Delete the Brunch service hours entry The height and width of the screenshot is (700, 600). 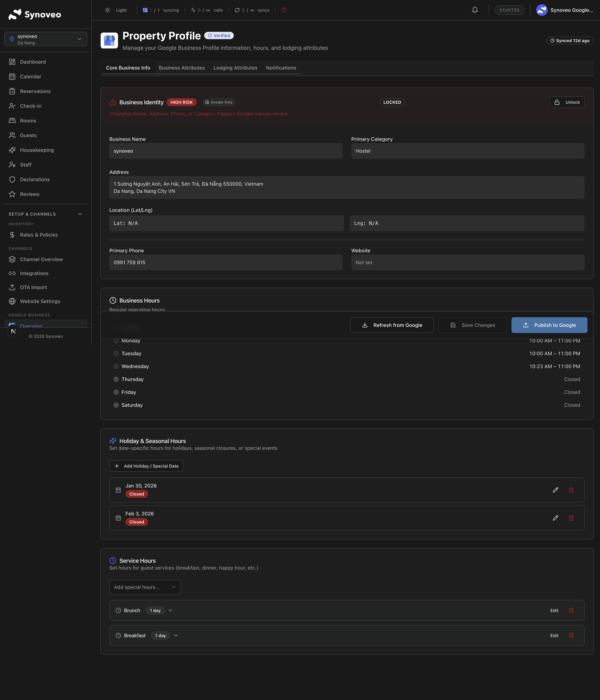click(x=571, y=610)
